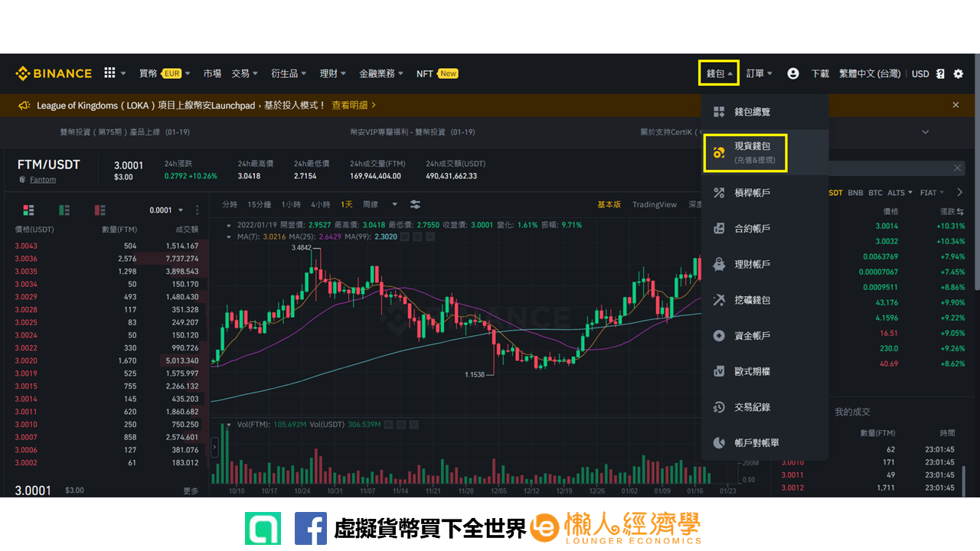The image size is (980, 551).
Task: Select the 1小時 chart interval
Action: (x=291, y=204)
